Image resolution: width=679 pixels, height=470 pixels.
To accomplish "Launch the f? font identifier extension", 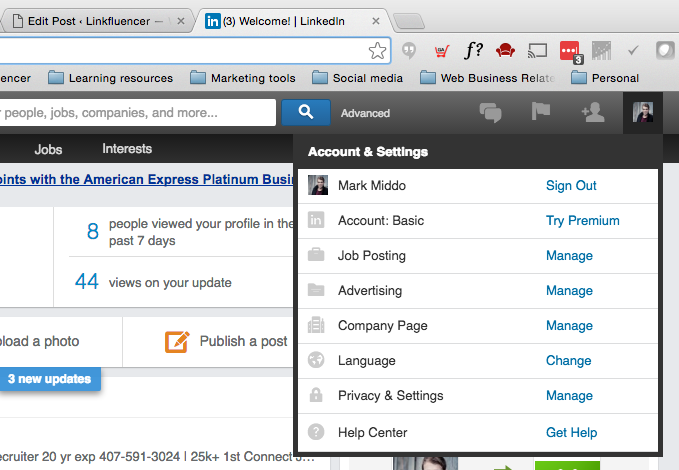I will [x=473, y=50].
